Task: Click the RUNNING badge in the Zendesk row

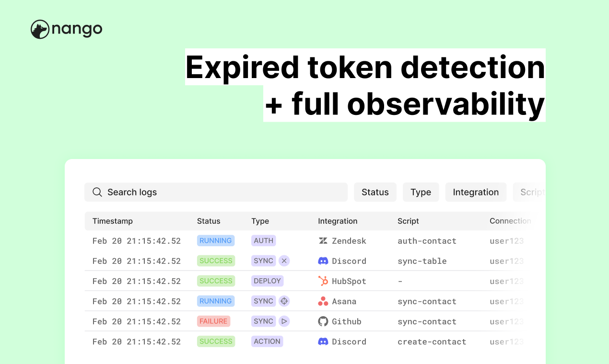Action: click(216, 241)
